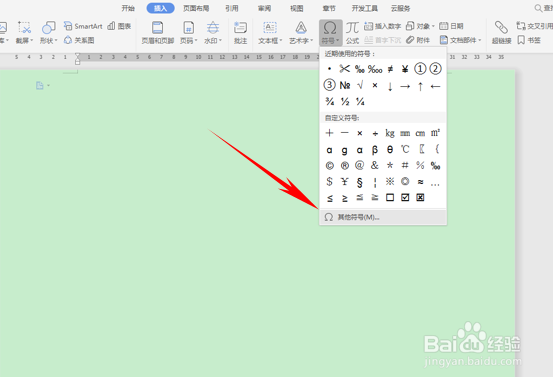Image resolution: width=553 pixels, height=381 pixels.
Task: Click the 交叉引用 cross-reference button
Action: click(534, 26)
